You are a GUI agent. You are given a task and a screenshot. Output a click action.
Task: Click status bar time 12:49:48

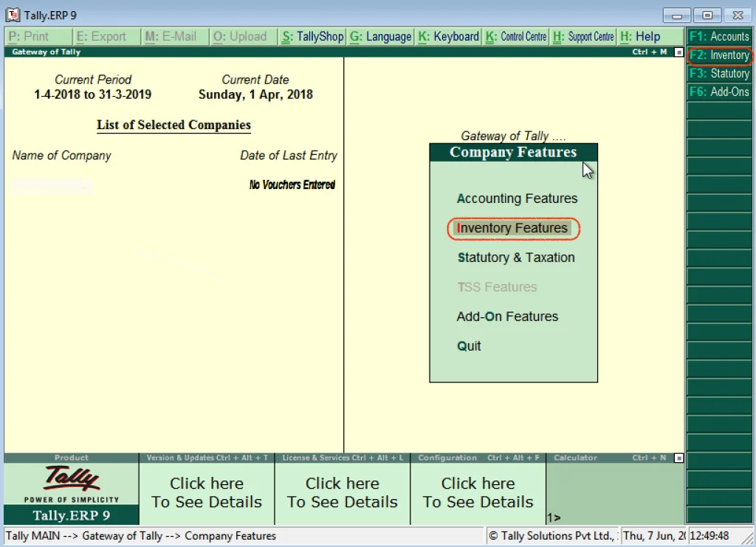coord(709,536)
